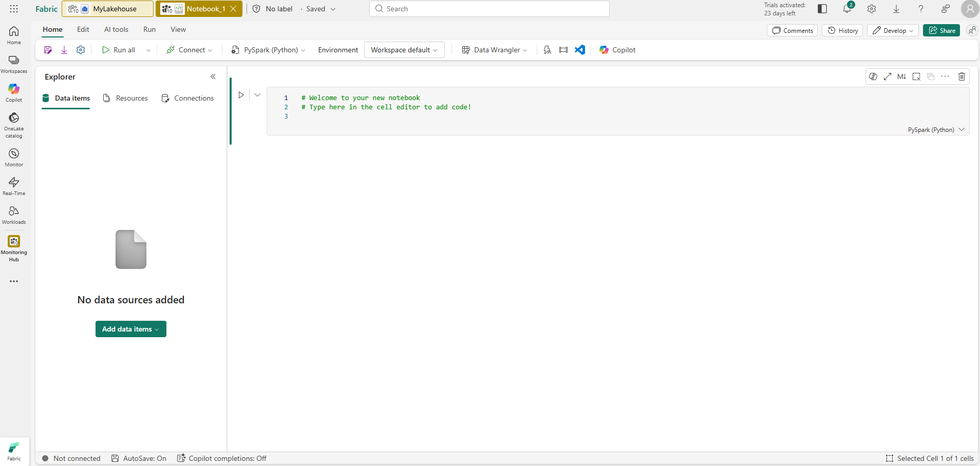
Task: Switch to the Data items tab
Action: 66,98
